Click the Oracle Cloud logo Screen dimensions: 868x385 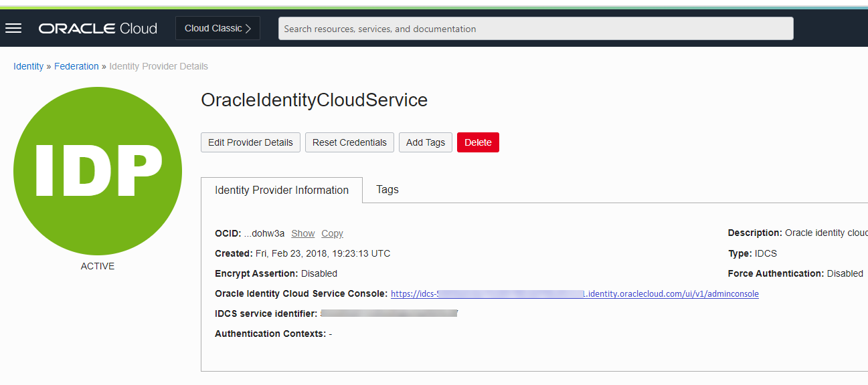(98, 29)
